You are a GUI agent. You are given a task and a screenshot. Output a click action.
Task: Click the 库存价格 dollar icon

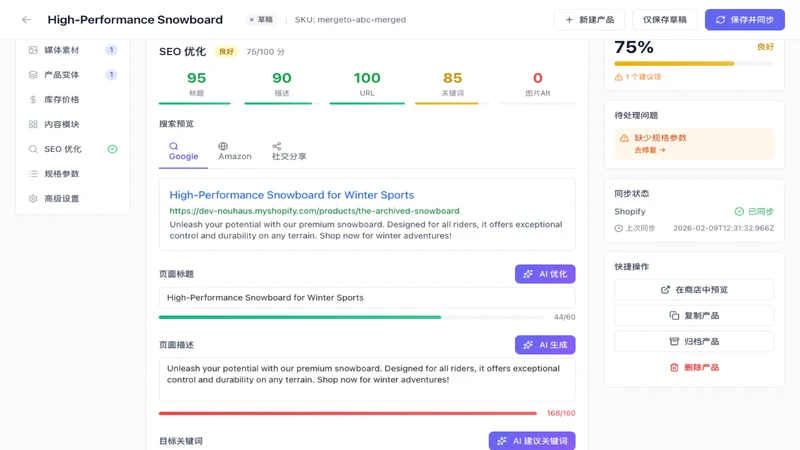tap(33, 99)
